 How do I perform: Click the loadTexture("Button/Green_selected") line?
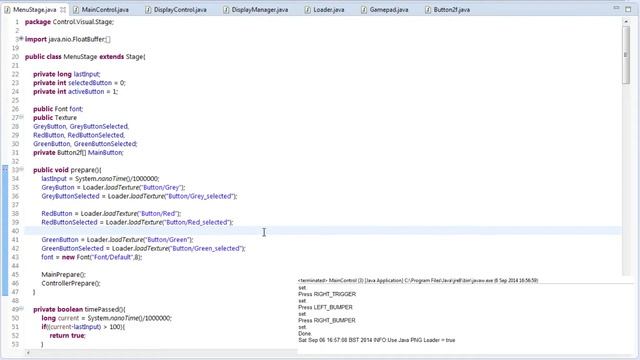tap(143, 249)
